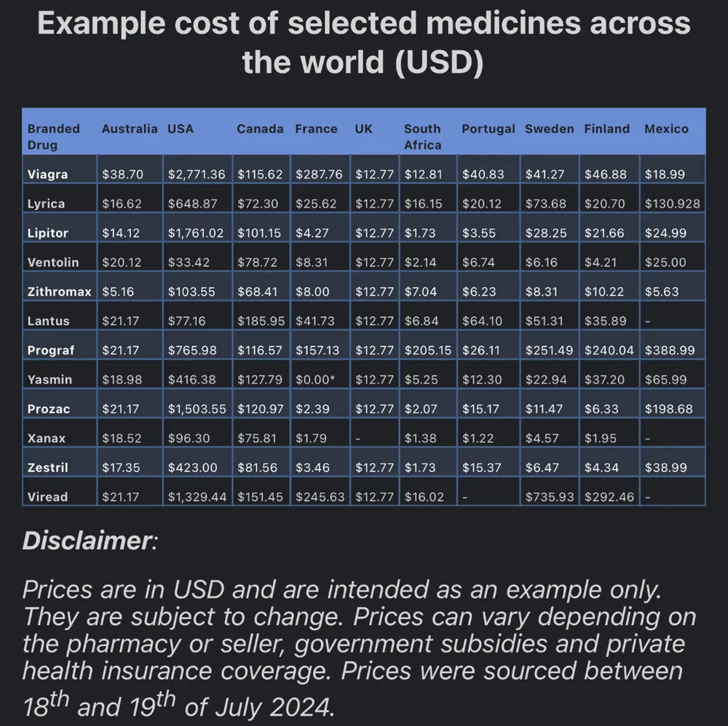This screenshot has width=728, height=726.
Task: Click Prograf Mexico price $388.99
Action: 670,350
